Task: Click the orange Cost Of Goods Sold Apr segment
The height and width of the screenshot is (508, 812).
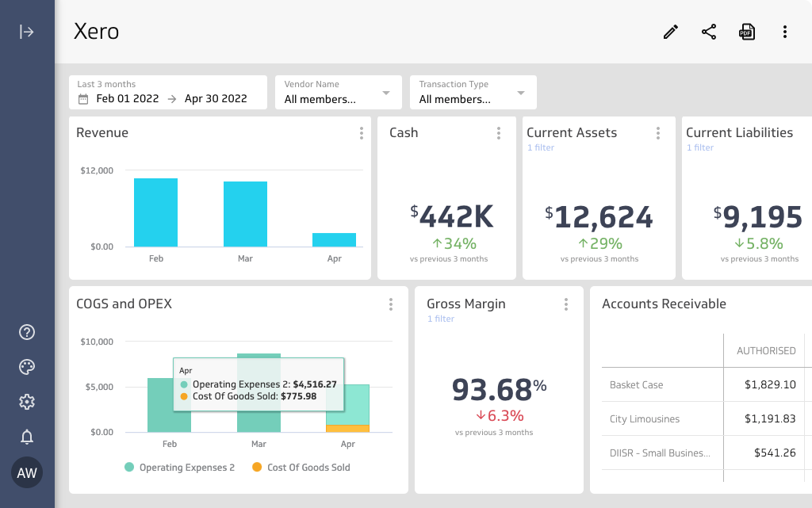Action: click(x=347, y=428)
